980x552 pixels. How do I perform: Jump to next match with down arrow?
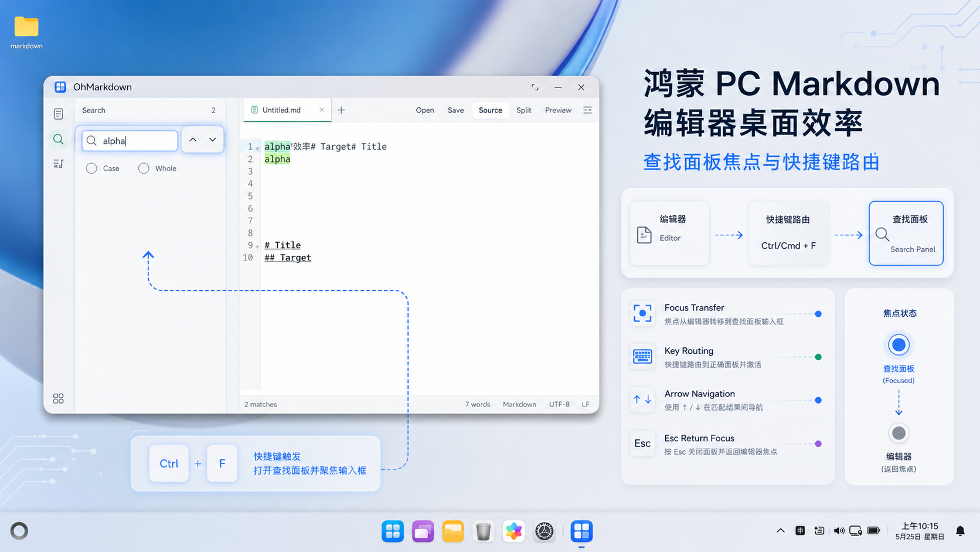pyautogui.click(x=212, y=140)
